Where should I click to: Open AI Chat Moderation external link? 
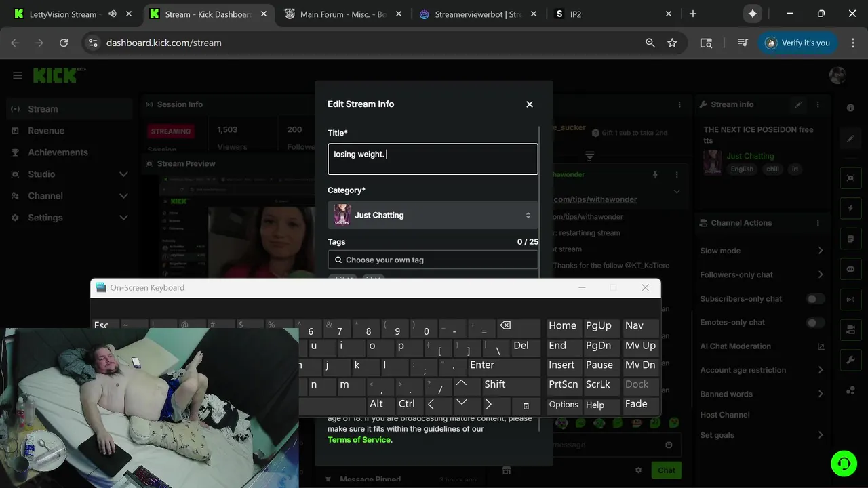click(821, 346)
